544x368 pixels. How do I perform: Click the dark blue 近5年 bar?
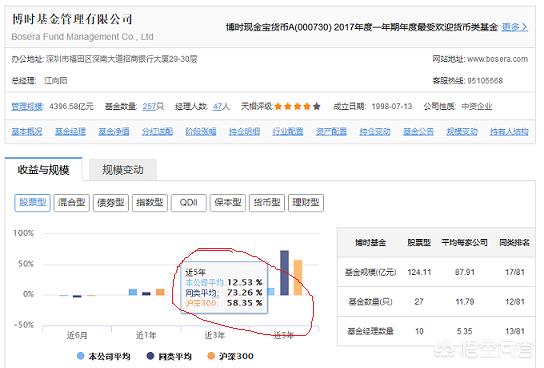click(284, 273)
